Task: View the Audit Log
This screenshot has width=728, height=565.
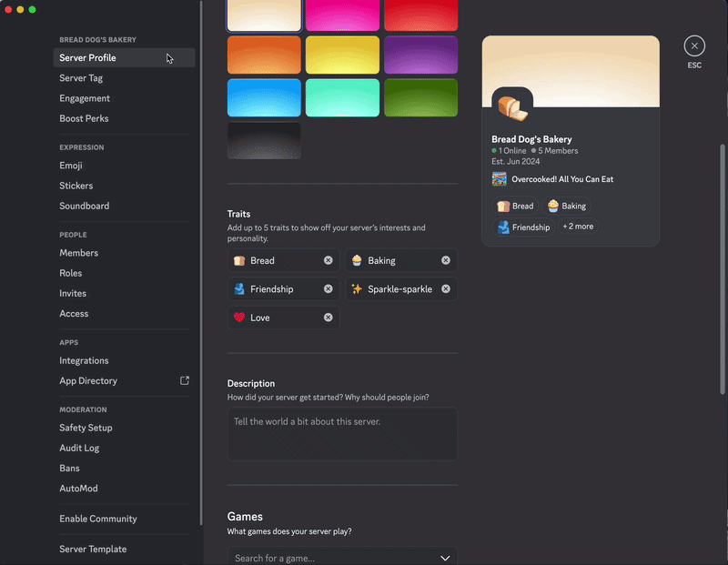Action: pos(124,448)
